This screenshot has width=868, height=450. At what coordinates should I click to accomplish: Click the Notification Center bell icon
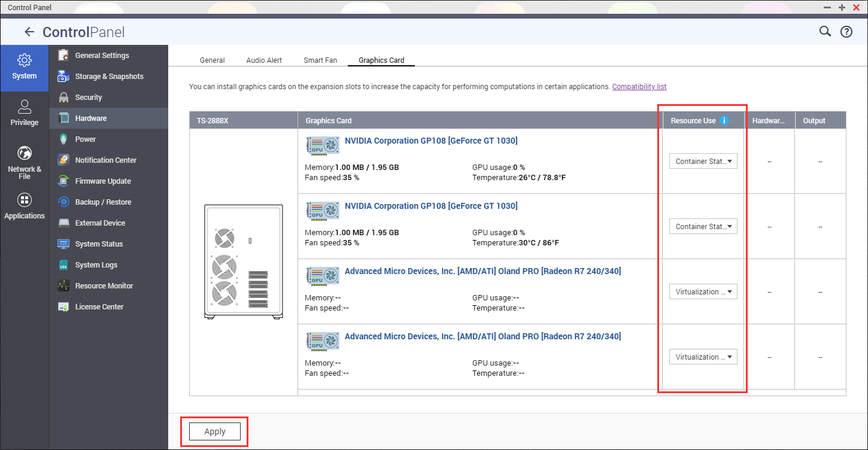(x=63, y=160)
